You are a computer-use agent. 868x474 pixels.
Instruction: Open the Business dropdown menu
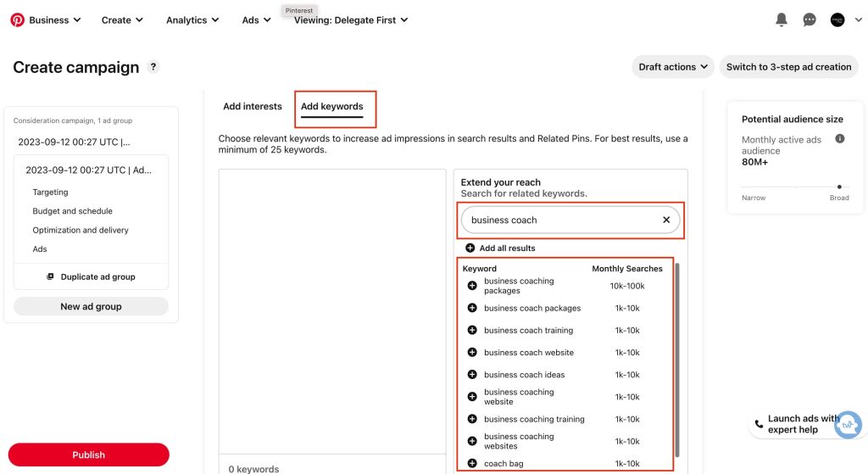[x=55, y=20]
